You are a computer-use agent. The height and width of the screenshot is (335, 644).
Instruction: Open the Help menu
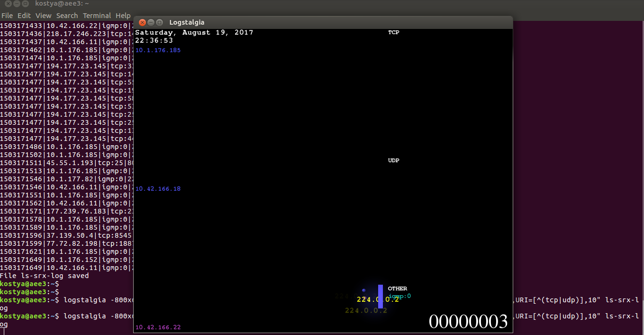click(123, 15)
